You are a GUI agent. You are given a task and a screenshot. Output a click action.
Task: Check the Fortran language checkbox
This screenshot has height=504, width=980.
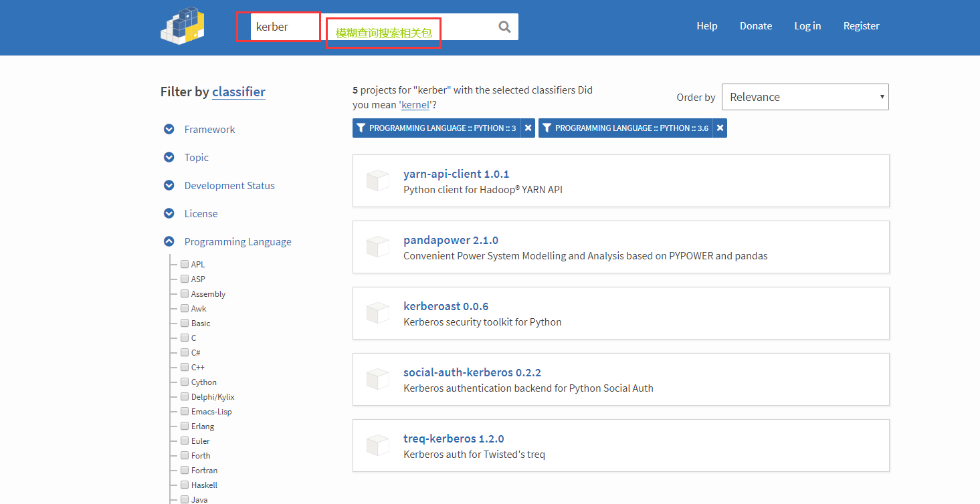click(185, 470)
